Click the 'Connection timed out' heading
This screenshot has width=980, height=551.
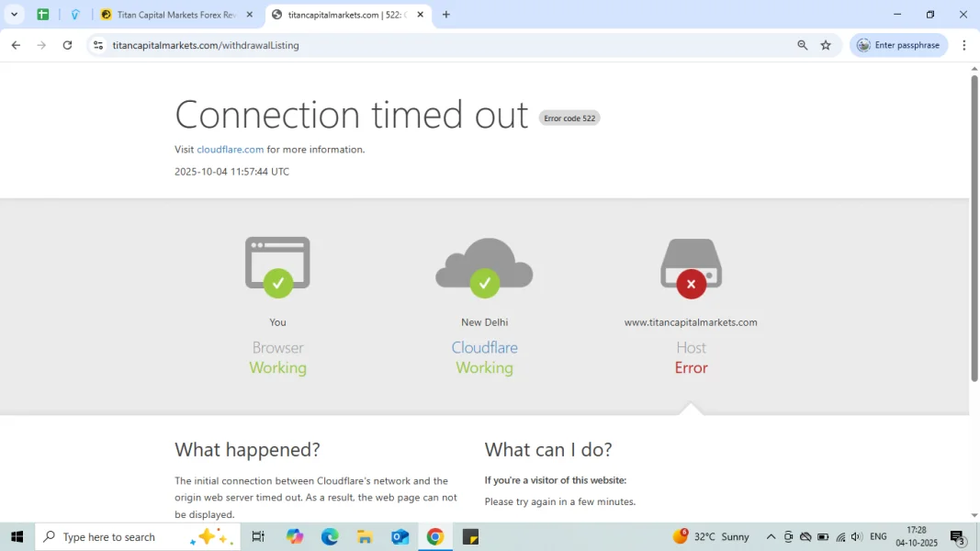click(351, 114)
